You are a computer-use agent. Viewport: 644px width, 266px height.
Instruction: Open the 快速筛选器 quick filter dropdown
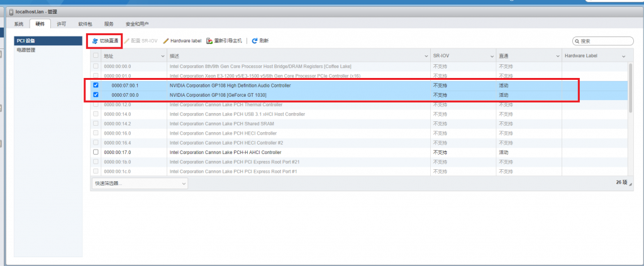[140, 183]
